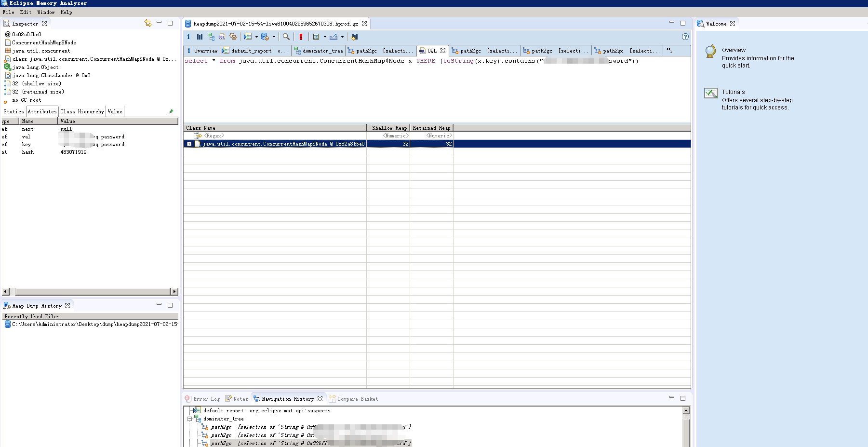
Task: Show hidden editor tabs chevron list
Action: tap(669, 50)
